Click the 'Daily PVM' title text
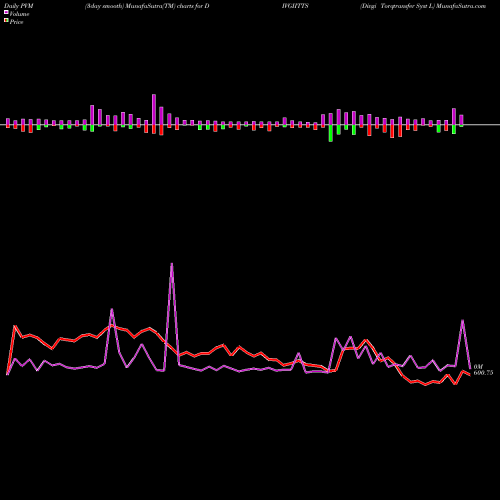Screen dimensions: 500x500 [x=19, y=6]
